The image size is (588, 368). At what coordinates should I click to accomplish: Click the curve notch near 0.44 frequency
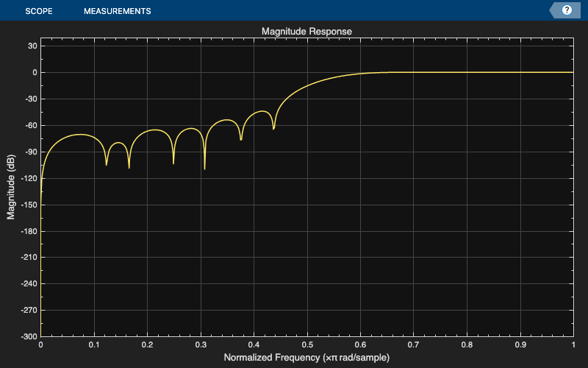click(x=273, y=128)
